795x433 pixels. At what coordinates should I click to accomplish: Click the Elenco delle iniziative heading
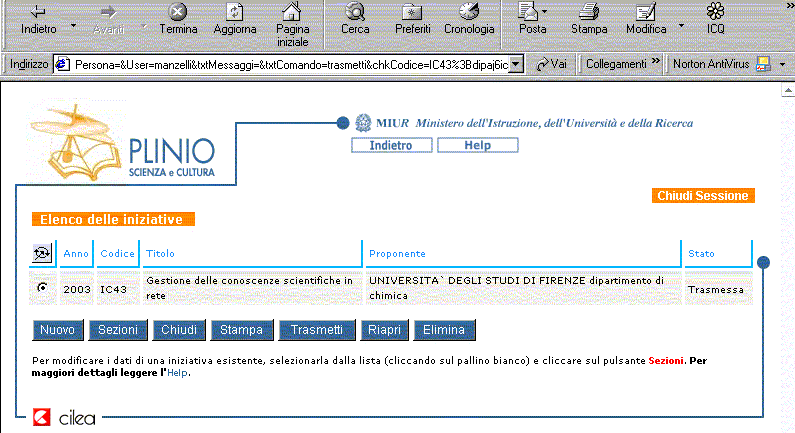113,220
